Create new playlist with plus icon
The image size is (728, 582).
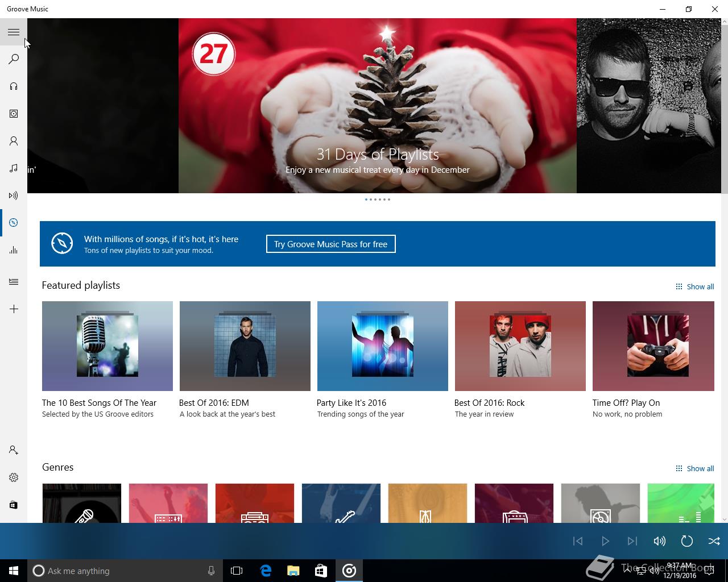point(14,309)
